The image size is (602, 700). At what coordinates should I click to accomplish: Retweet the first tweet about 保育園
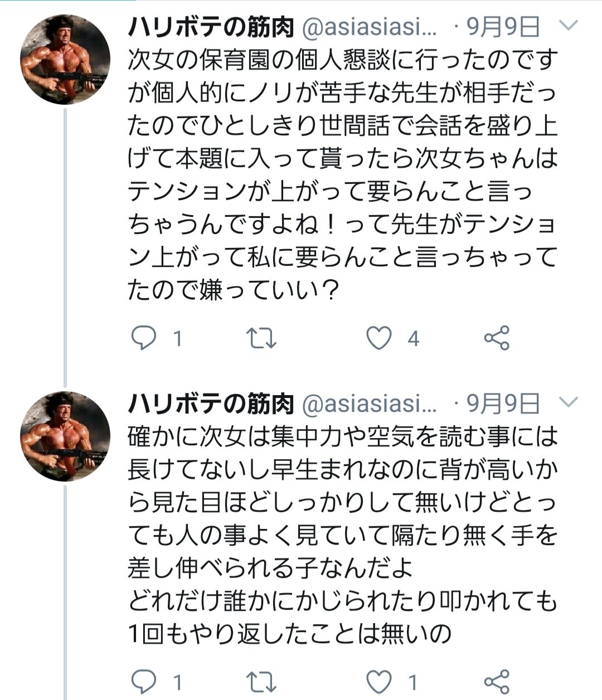click(261, 338)
